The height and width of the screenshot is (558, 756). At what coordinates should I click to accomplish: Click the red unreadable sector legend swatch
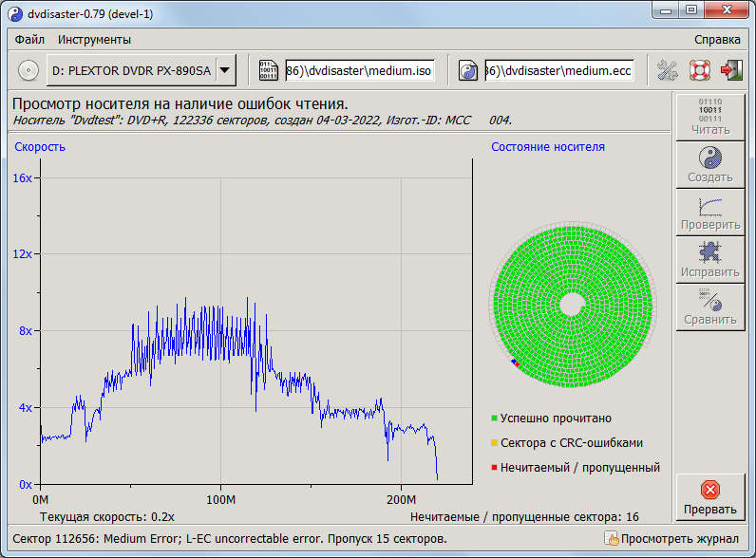pyautogui.click(x=495, y=468)
